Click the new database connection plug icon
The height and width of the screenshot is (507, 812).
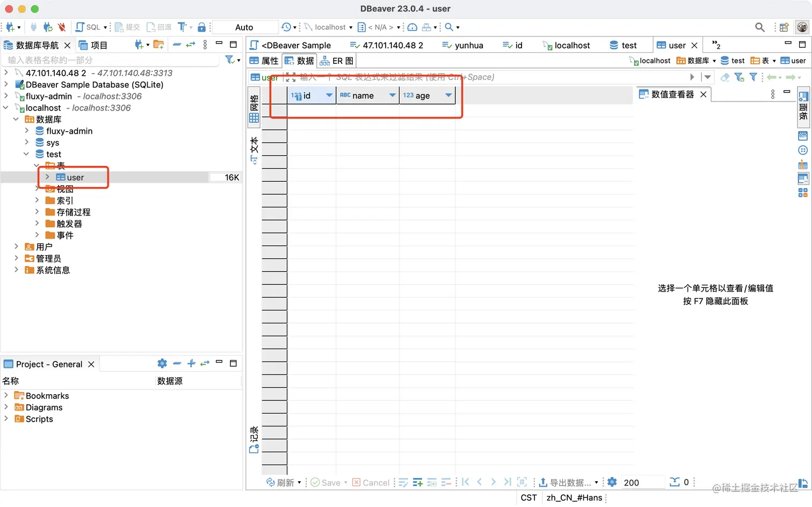[10, 27]
